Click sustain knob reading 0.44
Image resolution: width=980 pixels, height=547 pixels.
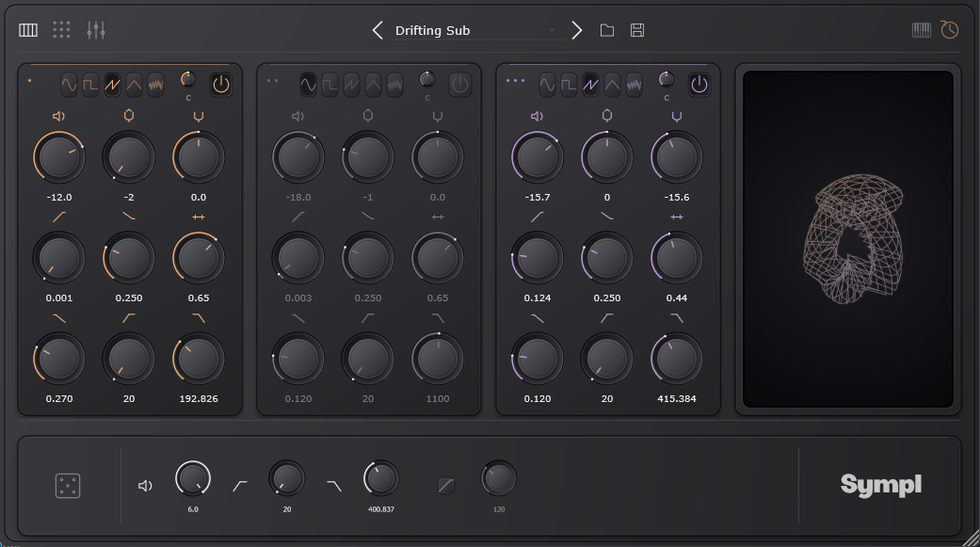[x=677, y=258]
